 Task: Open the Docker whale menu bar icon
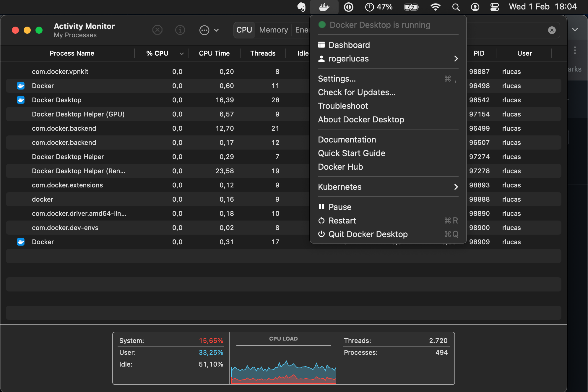324,7
